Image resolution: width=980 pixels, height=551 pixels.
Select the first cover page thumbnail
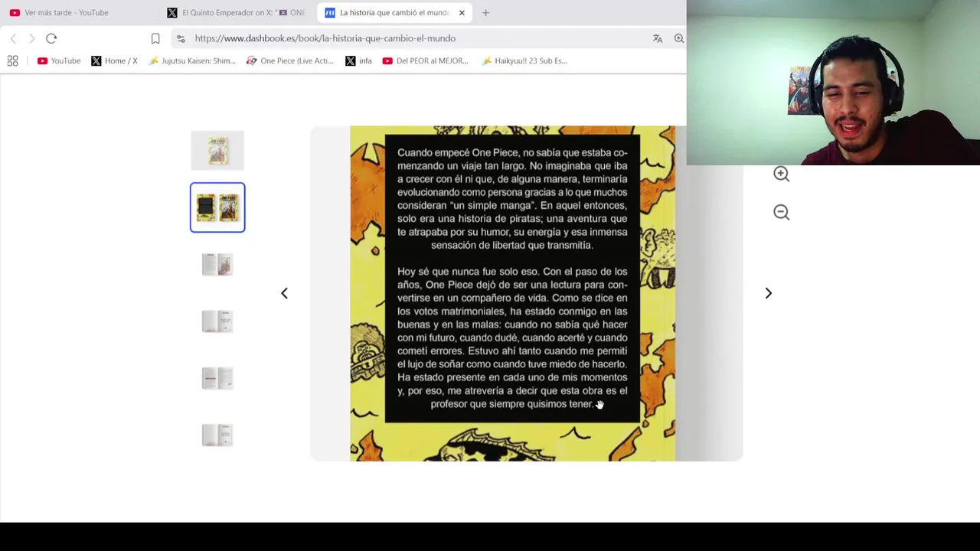tap(217, 151)
